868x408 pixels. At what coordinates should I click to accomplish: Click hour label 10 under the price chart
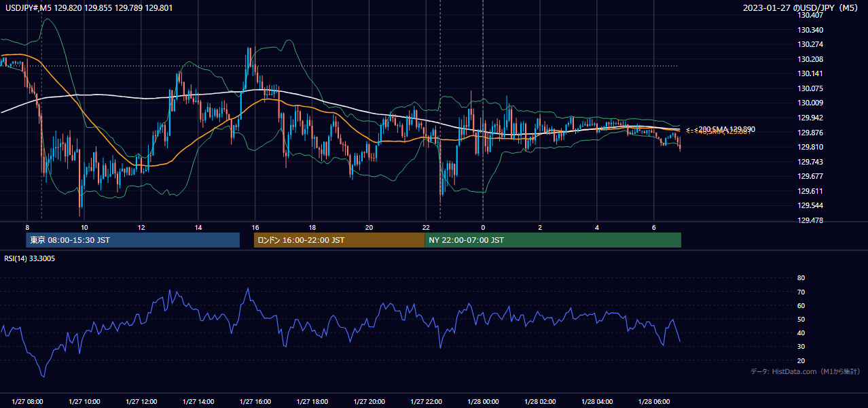coord(84,227)
